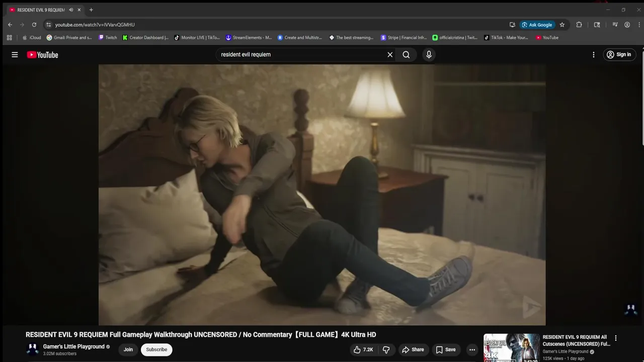Close the RESIDENT EVIL 9 REQUIEM tab
Screen dimensions: 644x362
(79, 10)
